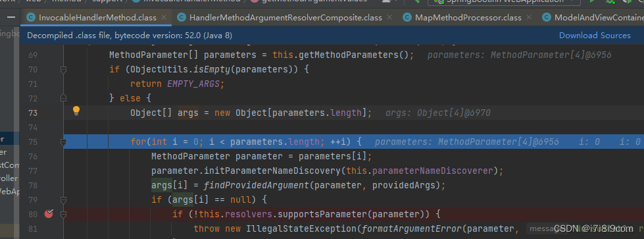Click line number 69 in the gutter
Image resolution: width=644 pixels, height=239 pixels.
[32, 55]
